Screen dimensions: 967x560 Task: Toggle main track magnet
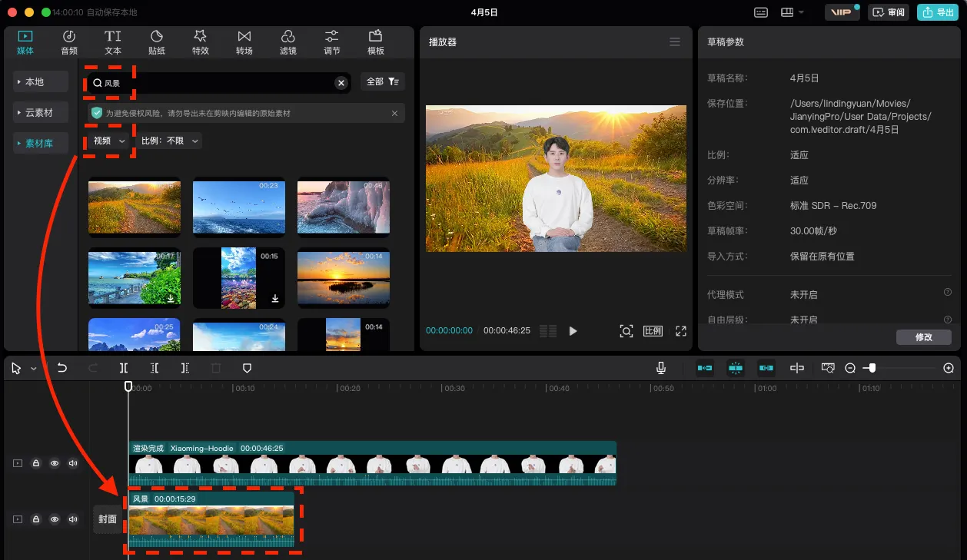[x=705, y=368]
